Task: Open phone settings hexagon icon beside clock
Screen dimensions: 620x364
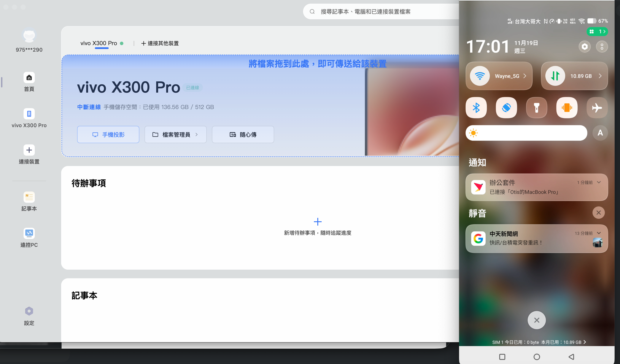Action: [585, 47]
